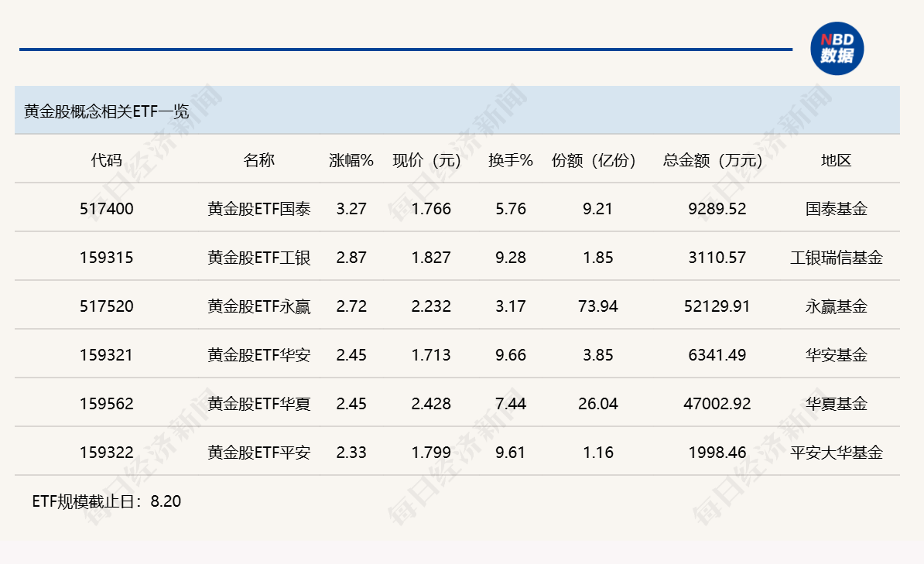Screen dimensions: 924x564
Task: Select code 159321
Action: coord(107,355)
